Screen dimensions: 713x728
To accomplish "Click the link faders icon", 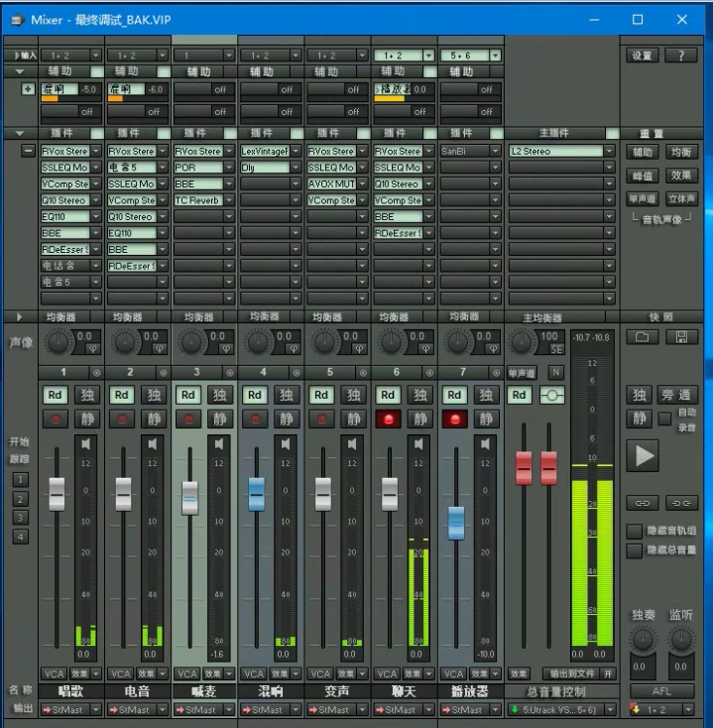I will (642, 503).
